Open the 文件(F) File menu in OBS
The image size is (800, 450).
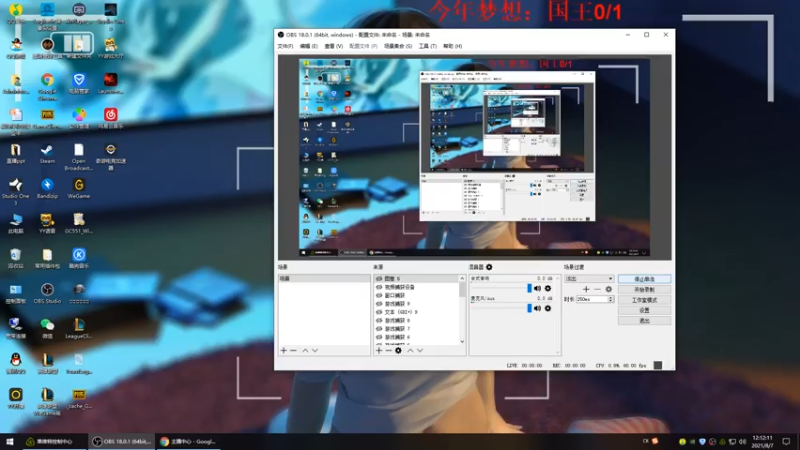285,46
